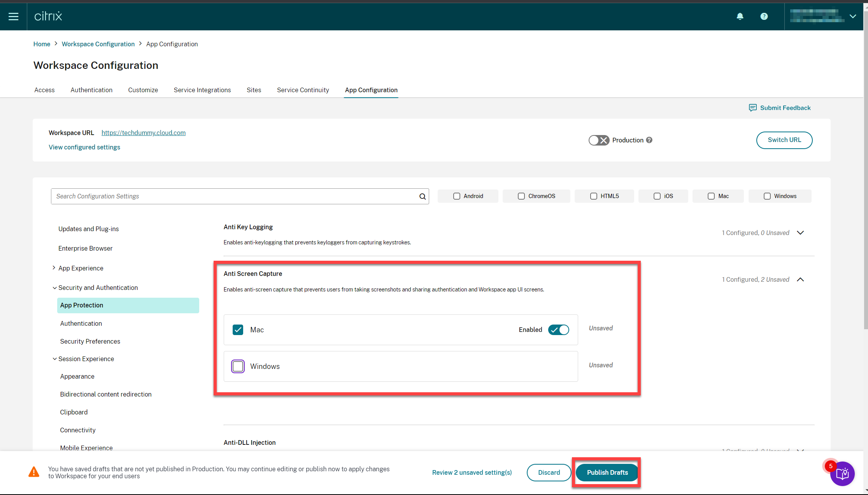Expand the Anti Key Logging section
The height and width of the screenshot is (495, 868).
tap(800, 233)
